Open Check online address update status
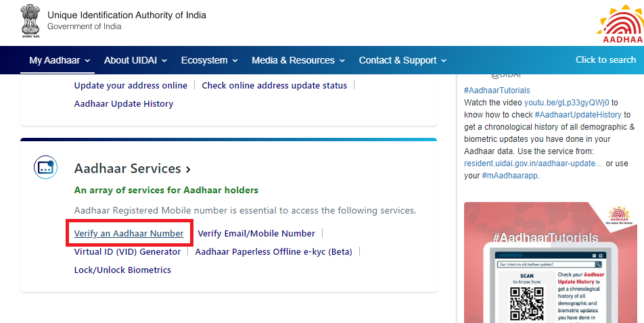 275,85
